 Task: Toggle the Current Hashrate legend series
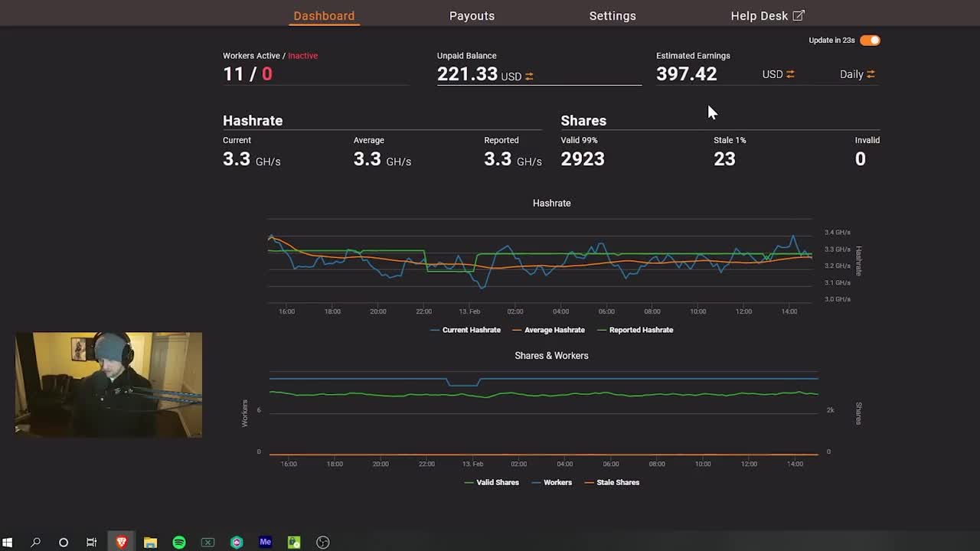(465, 330)
